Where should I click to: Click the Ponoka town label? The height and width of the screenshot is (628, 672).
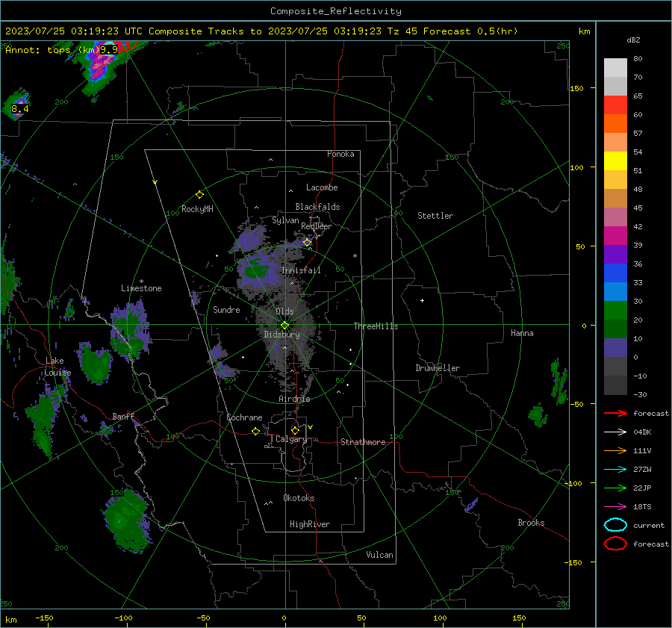click(x=340, y=154)
